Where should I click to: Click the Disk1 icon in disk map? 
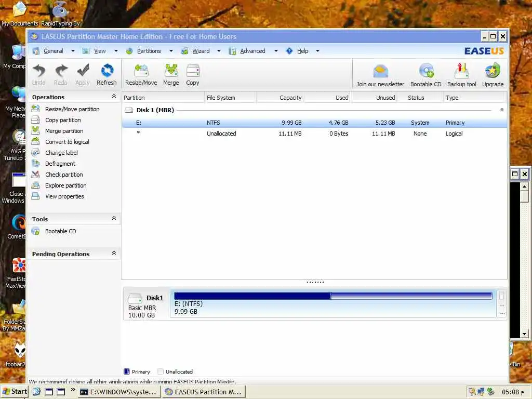pyautogui.click(x=135, y=299)
